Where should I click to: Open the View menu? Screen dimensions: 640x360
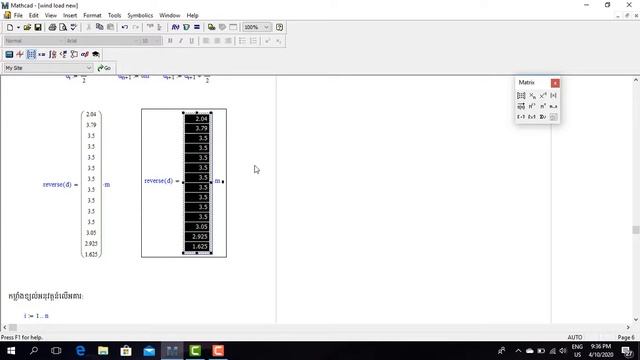[x=51, y=16]
